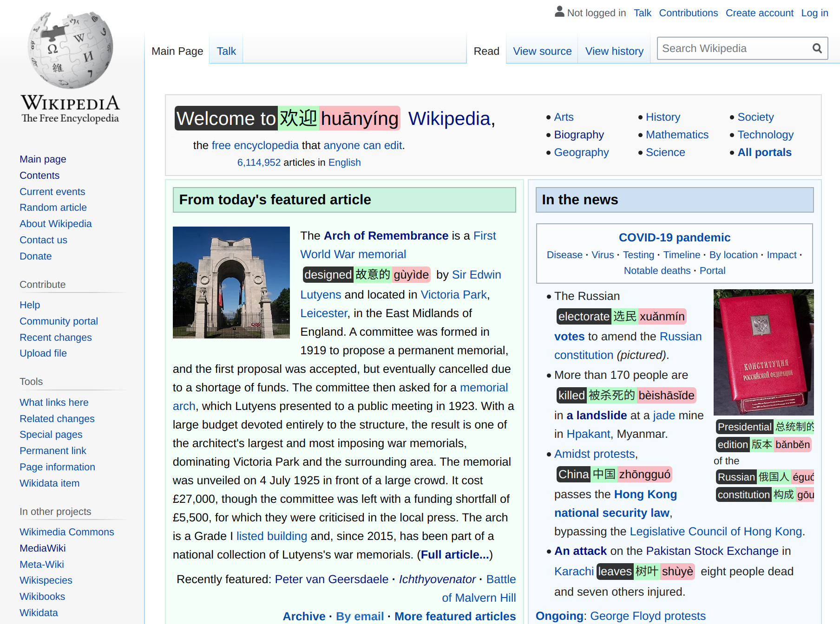Open Current events in the sidebar
The height and width of the screenshot is (624, 840).
52,192
